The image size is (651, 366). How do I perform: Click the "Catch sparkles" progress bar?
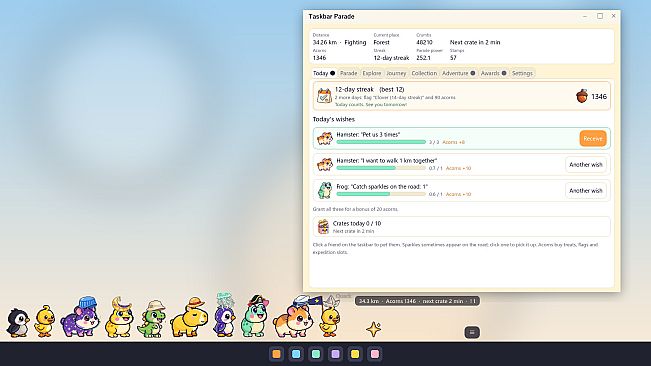pyautogui.click(x=381, y=194)
